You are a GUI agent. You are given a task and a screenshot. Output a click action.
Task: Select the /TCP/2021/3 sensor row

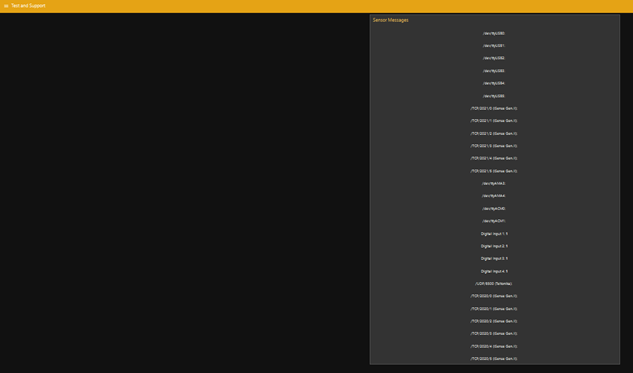coord(494,146)
